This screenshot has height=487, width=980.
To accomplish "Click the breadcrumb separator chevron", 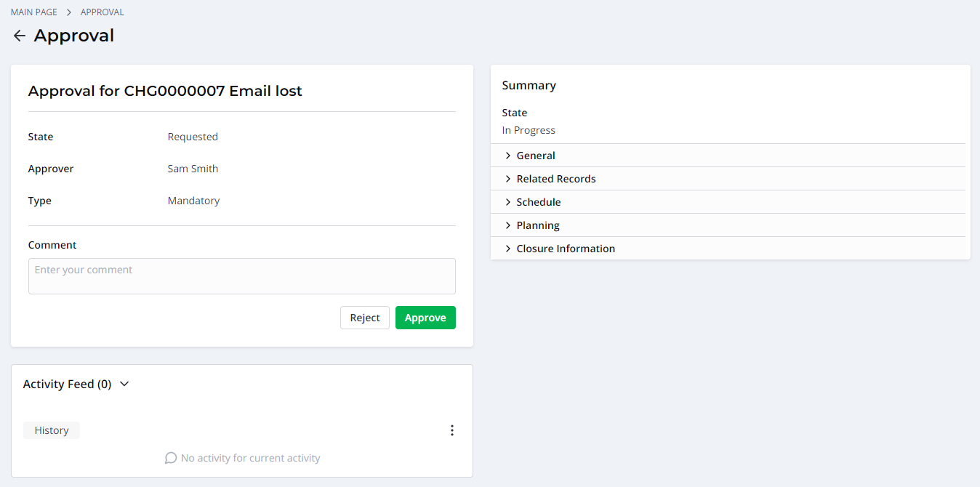I will 69,12.
